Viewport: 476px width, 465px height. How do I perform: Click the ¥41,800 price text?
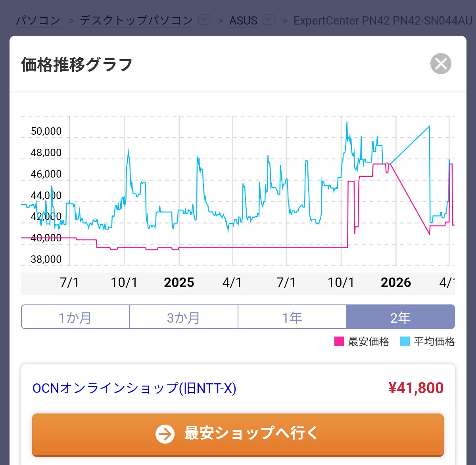point(416,388)
